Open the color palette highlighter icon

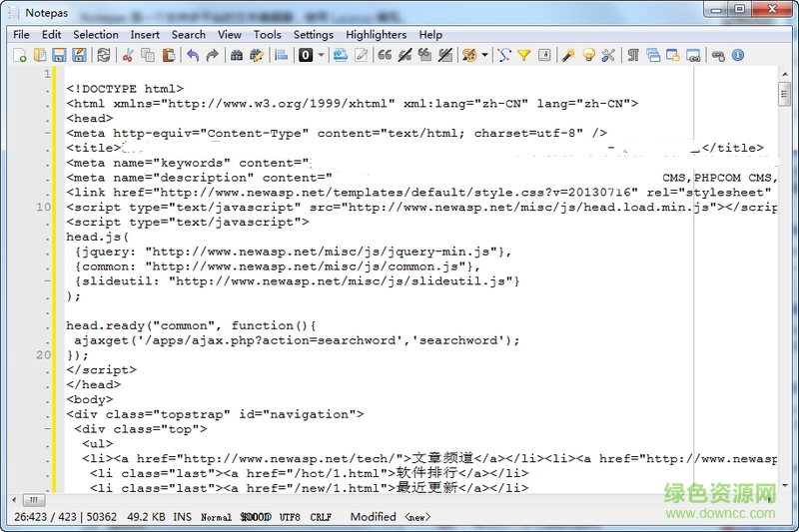(469, 55)
